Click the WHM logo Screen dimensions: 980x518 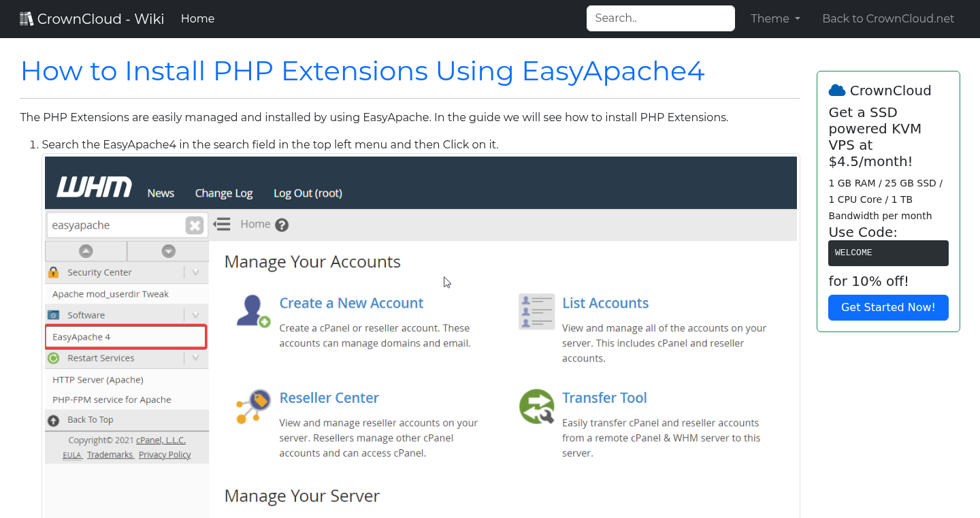(x=94, y=187)
